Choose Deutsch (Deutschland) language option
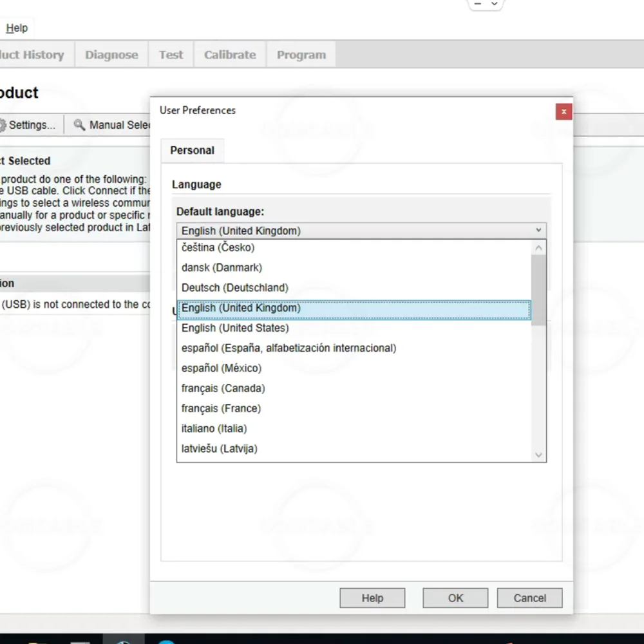 354,287
